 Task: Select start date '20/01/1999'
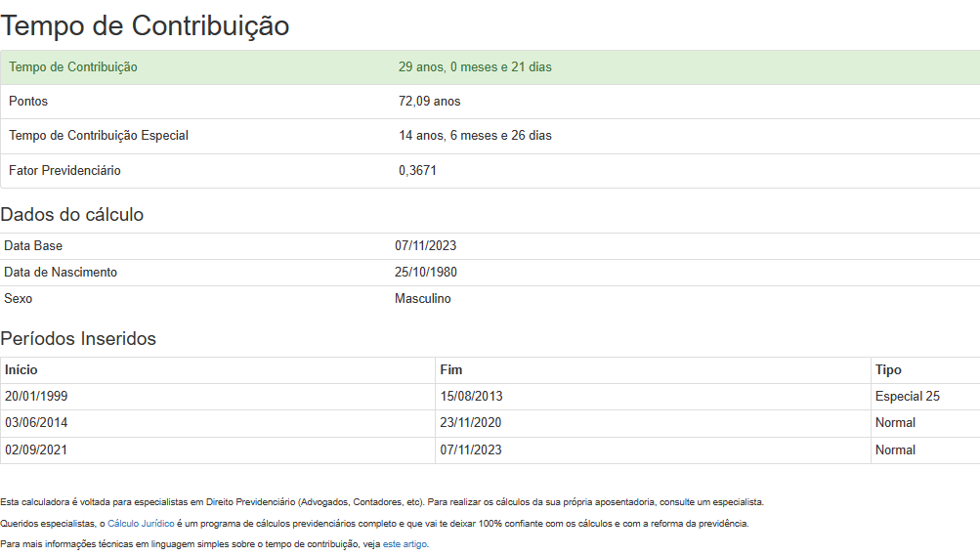pyautogui.click(x=36, y=396)
